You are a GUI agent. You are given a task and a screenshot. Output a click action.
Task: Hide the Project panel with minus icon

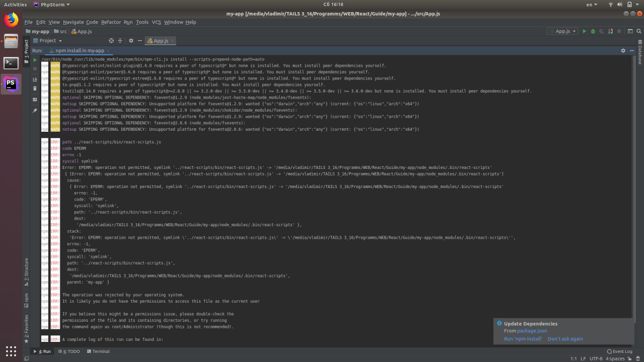139,41
